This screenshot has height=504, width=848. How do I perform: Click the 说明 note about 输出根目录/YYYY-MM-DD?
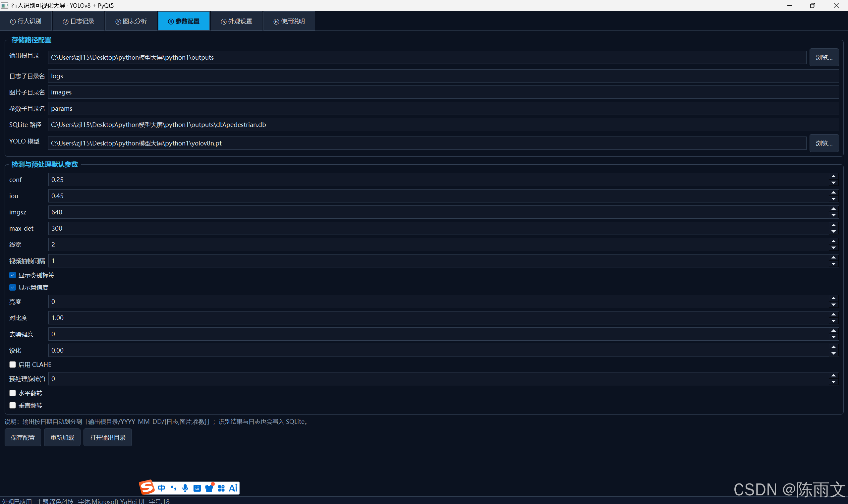click(x=157, y=421)
